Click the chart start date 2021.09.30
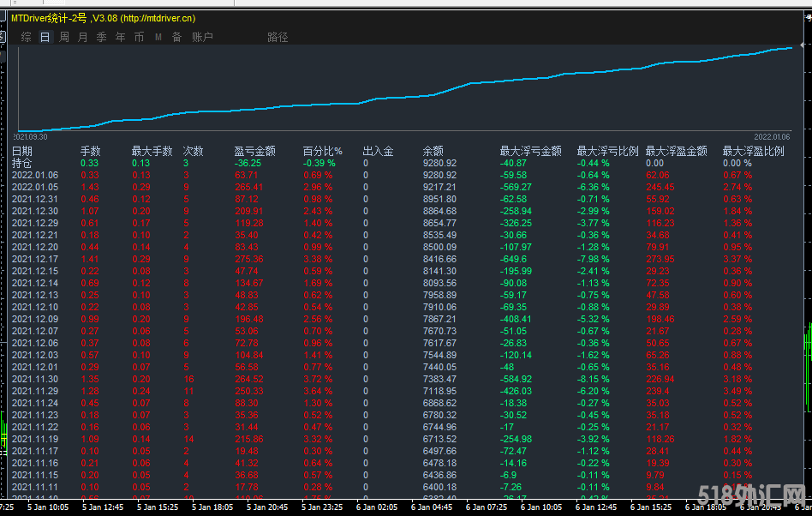This screenshot has height=516, width=812. [30, 137]
